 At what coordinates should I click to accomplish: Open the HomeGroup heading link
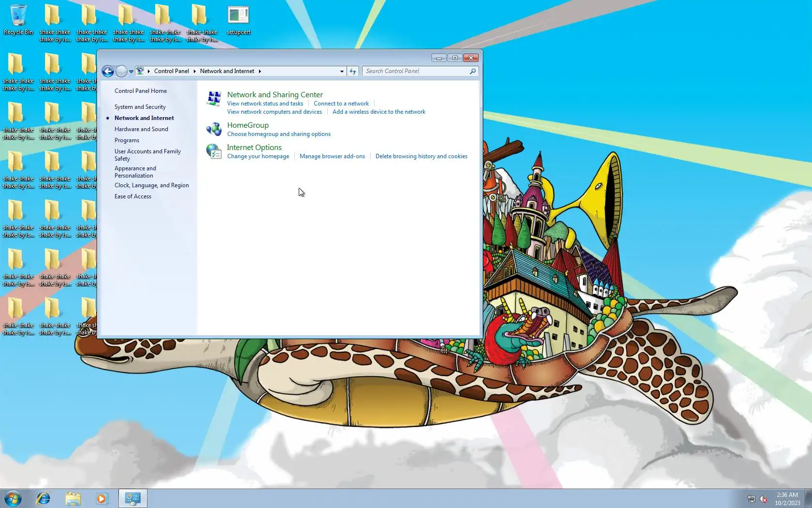coord(248,125)
